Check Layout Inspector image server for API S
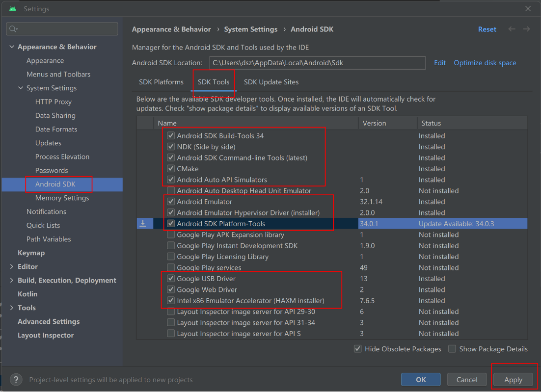This screenshot has height=392, width=541. click(171, 334)
